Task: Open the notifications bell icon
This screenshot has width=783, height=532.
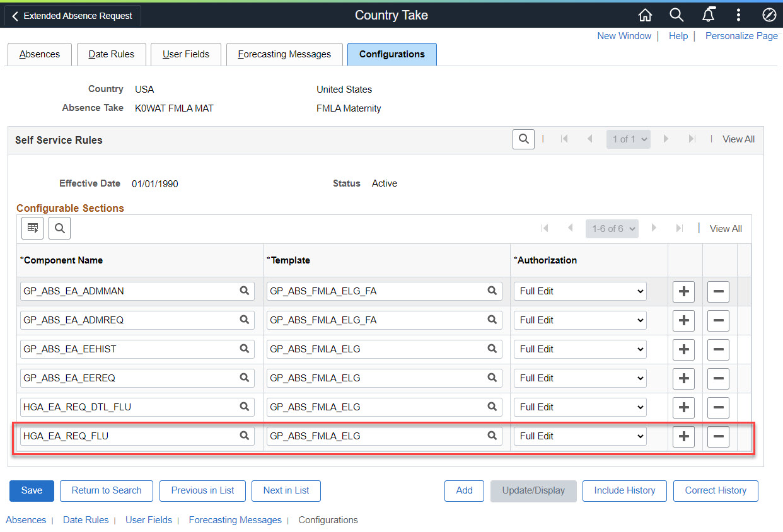Action: (x=708, y=15)
